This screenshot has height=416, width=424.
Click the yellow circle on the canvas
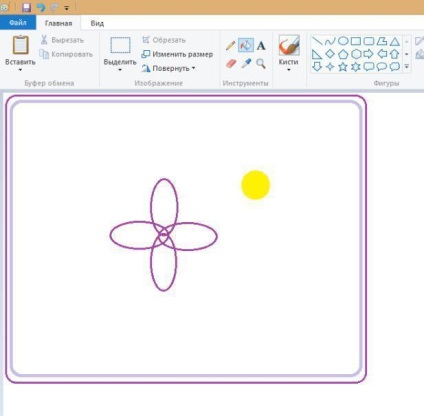pyautogui.click(x=256, y=185)
